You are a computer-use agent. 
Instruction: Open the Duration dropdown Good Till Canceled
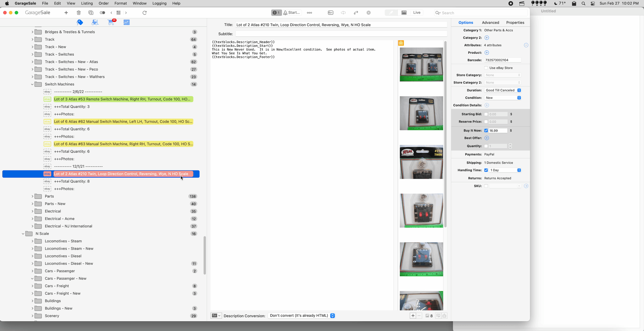[x=502, y=90]
